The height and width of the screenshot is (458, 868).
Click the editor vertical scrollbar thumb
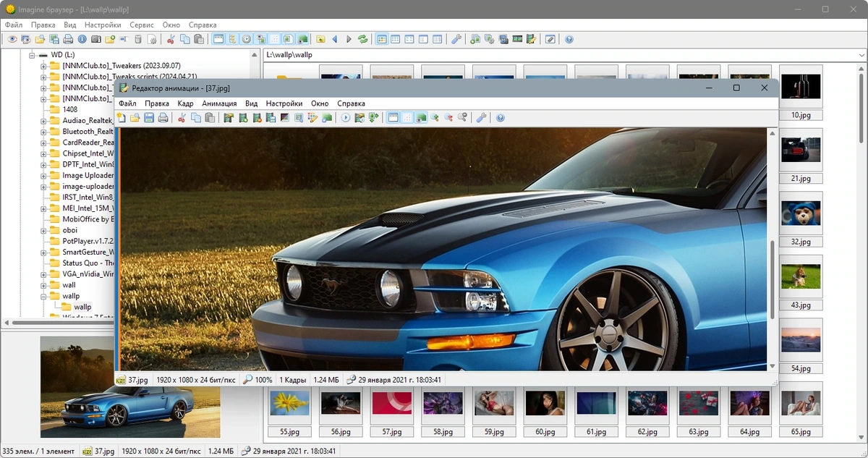tap(773, 279)
